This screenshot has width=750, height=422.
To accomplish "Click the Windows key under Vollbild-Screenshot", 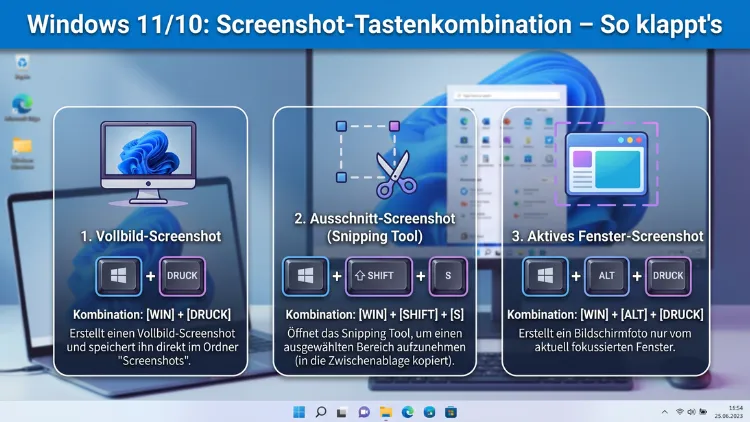I will click(x=119, y=276).
